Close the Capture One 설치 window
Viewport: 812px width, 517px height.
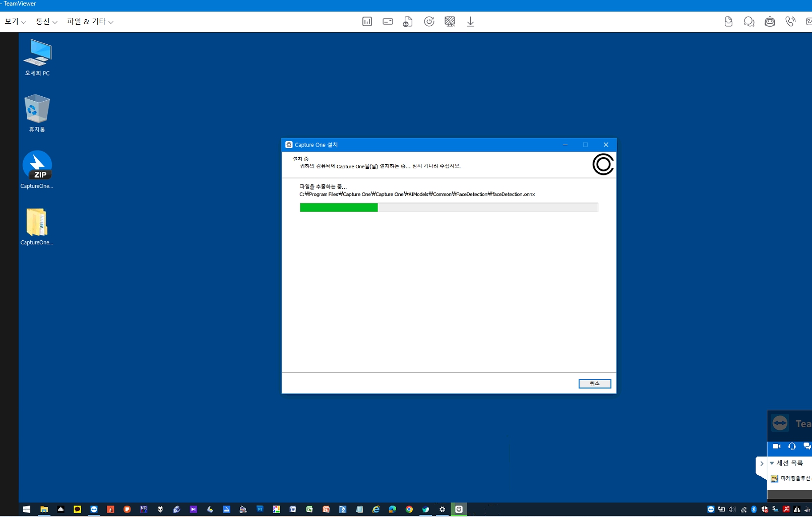[606, 145]
